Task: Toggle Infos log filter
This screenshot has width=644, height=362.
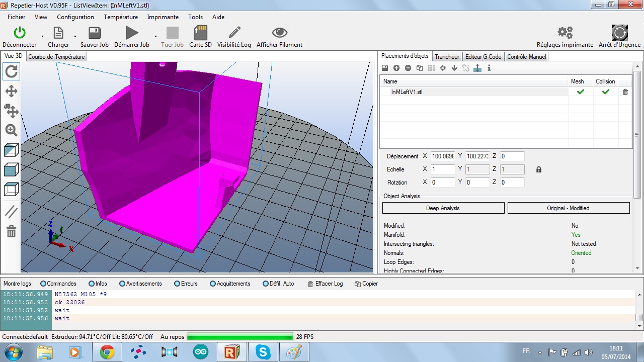Action: tap(98, 284)
